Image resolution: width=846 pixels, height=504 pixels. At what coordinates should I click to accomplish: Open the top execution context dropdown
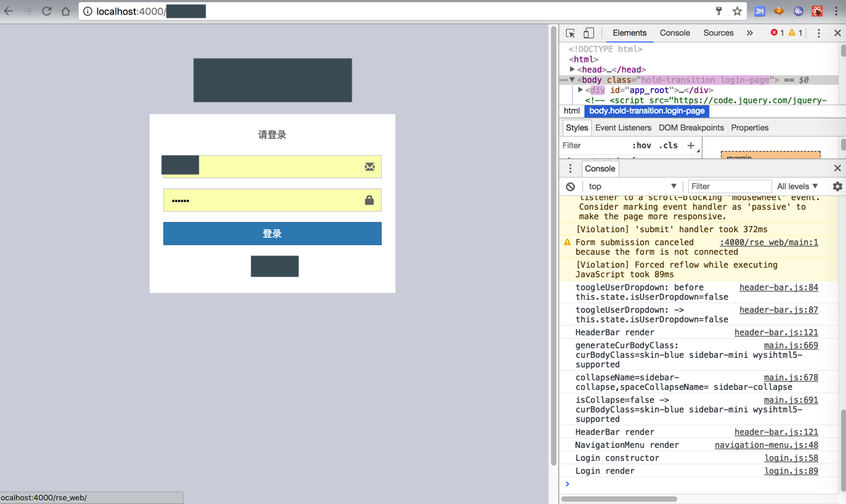point(632,186)
